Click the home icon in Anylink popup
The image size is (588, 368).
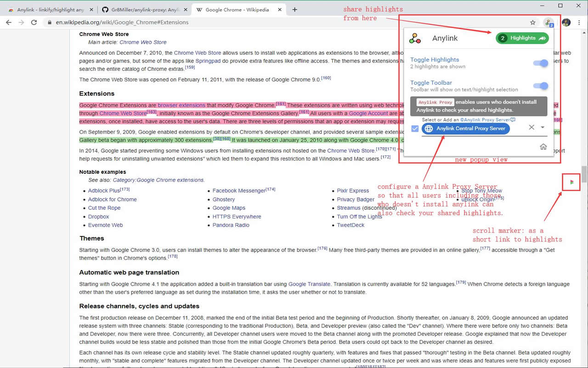pyautogui.click(x=543, y=147)
